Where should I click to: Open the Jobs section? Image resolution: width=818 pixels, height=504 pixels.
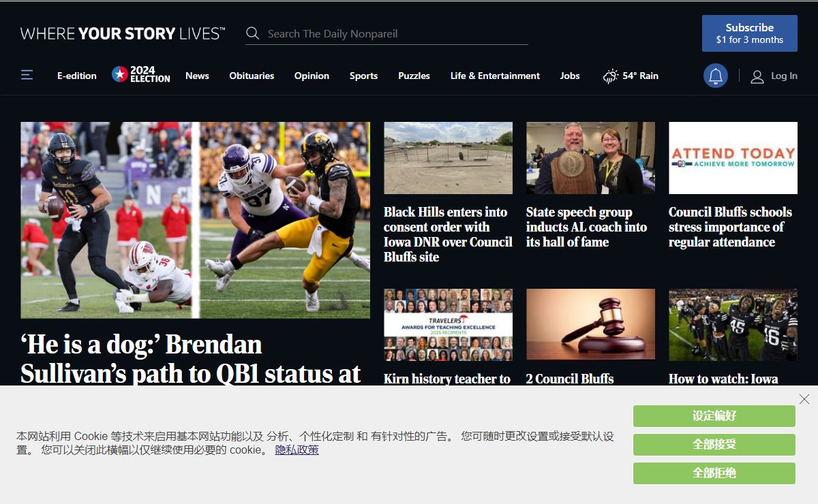click(570, 76)
